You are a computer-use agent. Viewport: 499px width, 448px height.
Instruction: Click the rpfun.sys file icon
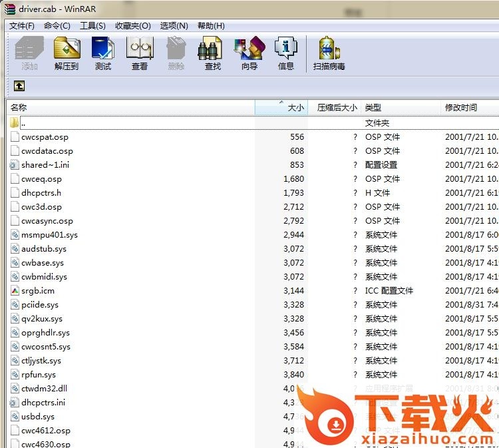click(x=15, y=374)
